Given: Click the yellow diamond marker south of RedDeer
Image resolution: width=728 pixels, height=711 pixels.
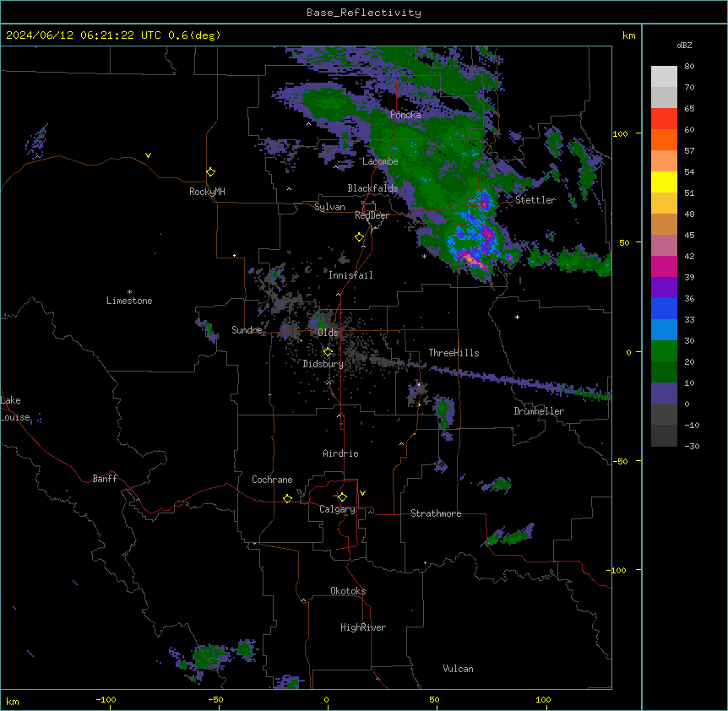Looking at the screenshot, I should click(360, 237).
